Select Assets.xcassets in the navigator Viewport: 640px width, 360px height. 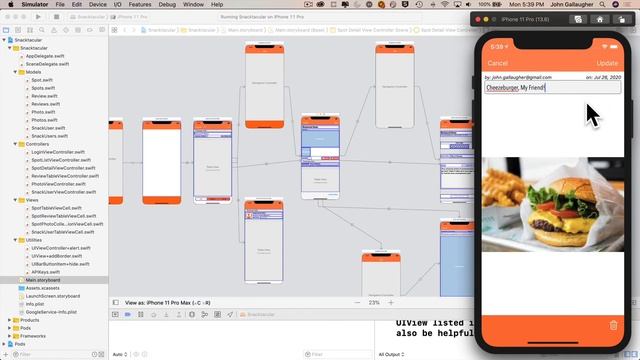42,288
